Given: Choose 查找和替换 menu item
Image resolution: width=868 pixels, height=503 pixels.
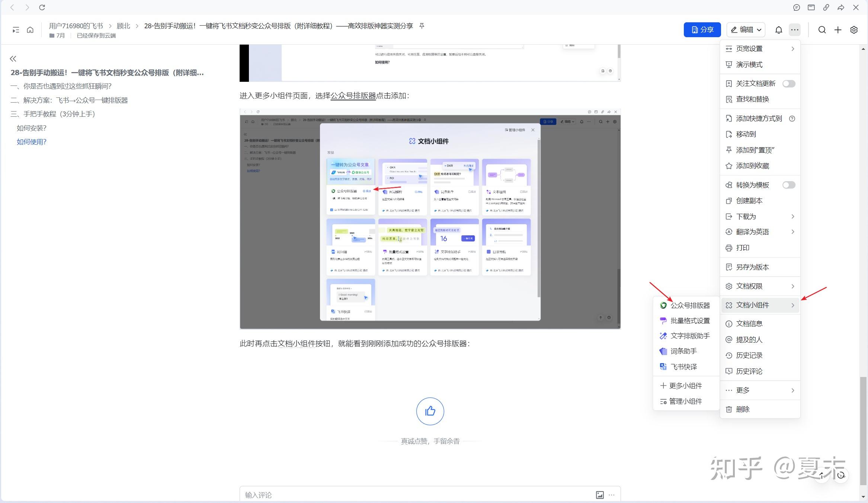Looking at the screenshot, I should (x=752, y=99).
